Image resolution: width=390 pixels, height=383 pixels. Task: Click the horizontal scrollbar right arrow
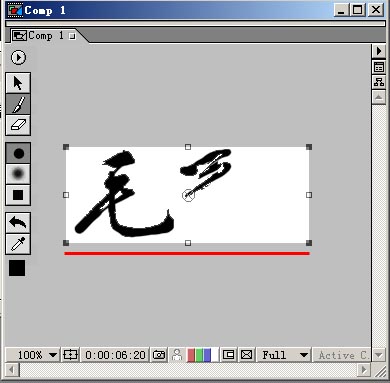364,370
